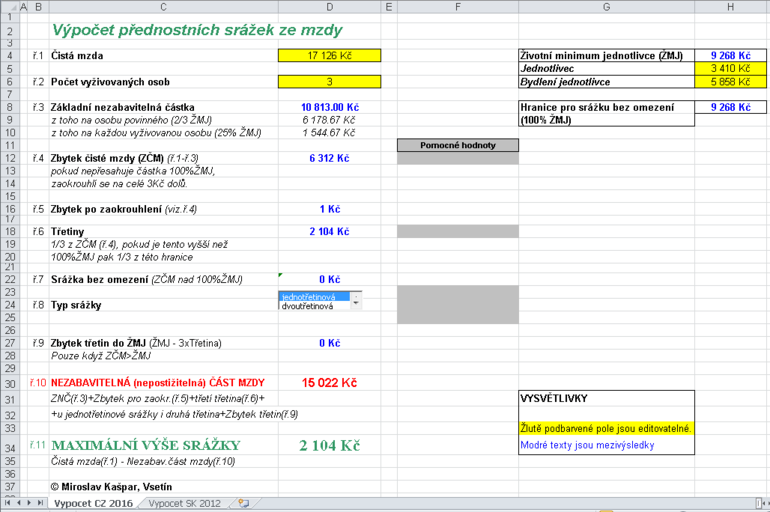770x512 pixels.
Task: Select column F header
Action: coord(458,7)
